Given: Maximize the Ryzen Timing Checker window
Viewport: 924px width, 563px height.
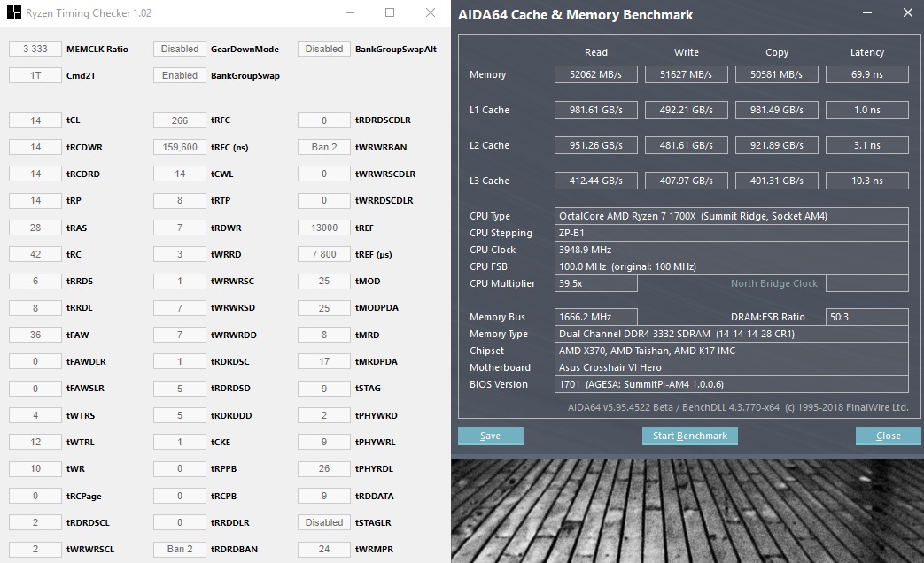Looking at the screenshot, I should tap(390, 12).
